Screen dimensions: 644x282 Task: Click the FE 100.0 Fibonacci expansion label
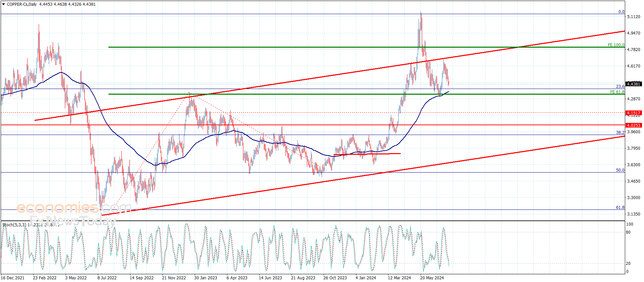pos(616,45)
